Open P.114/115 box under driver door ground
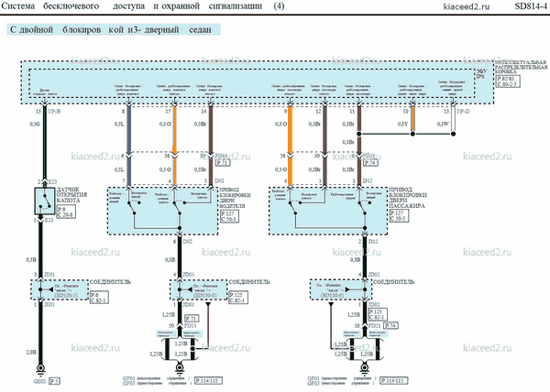 coord(208,380)
